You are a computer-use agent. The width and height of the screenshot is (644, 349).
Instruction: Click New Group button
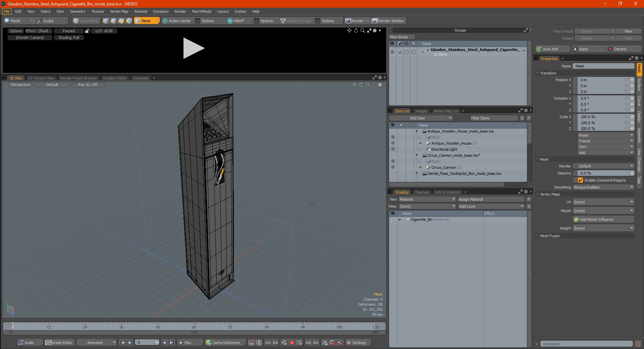point(402,37)
